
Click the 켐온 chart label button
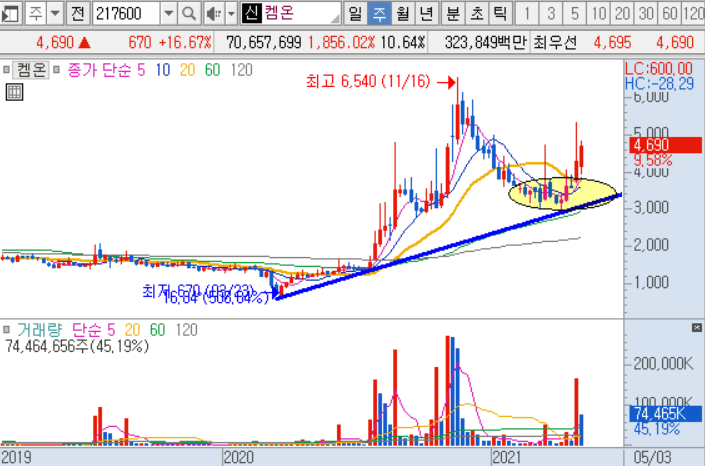[31, 70]
